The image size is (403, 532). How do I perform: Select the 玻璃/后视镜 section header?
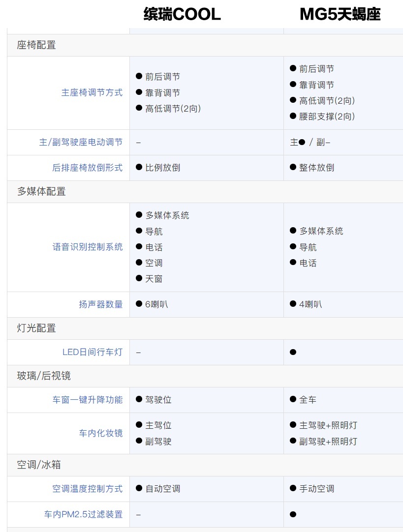44,376
